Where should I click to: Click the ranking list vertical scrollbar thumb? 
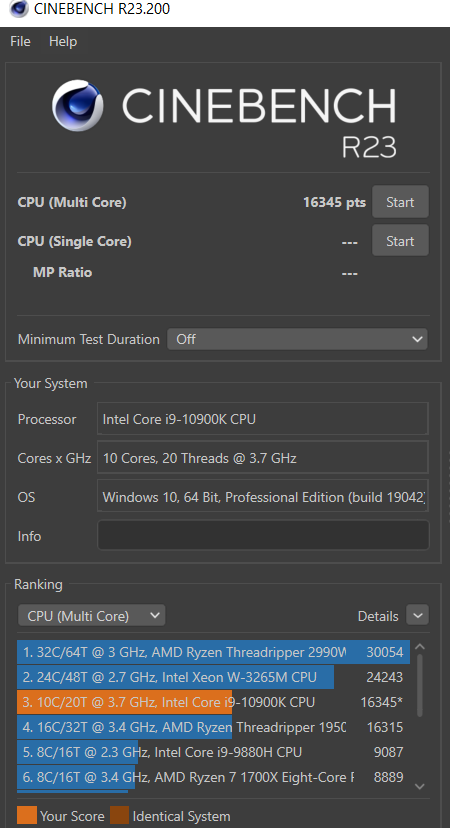point(420,685)
